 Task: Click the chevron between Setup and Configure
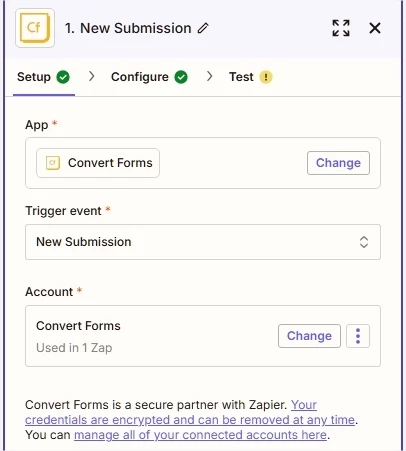pos(91,76)
